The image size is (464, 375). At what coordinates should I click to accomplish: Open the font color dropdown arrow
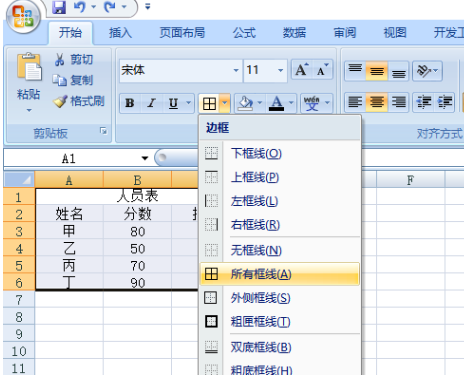tap(291, 103)
